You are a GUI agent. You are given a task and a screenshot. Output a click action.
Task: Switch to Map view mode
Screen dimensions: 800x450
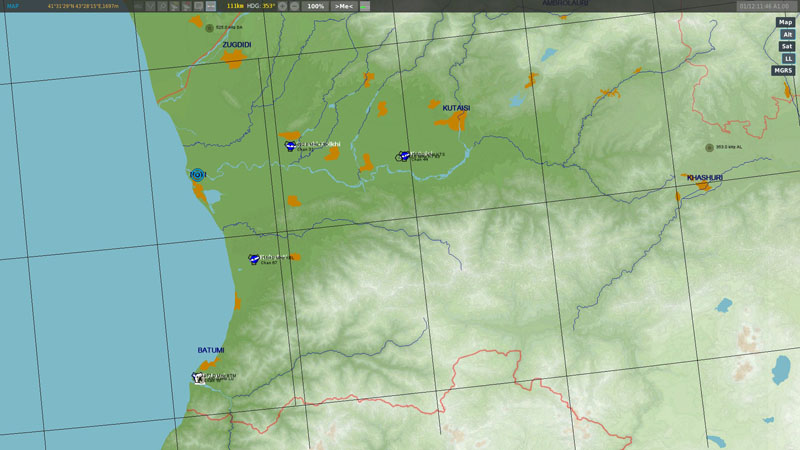(x=785, y=22)
